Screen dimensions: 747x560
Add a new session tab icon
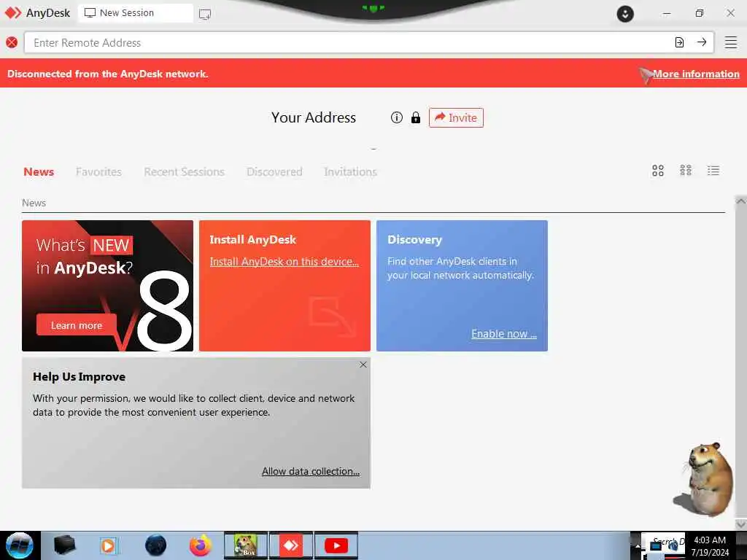point(205,14)
